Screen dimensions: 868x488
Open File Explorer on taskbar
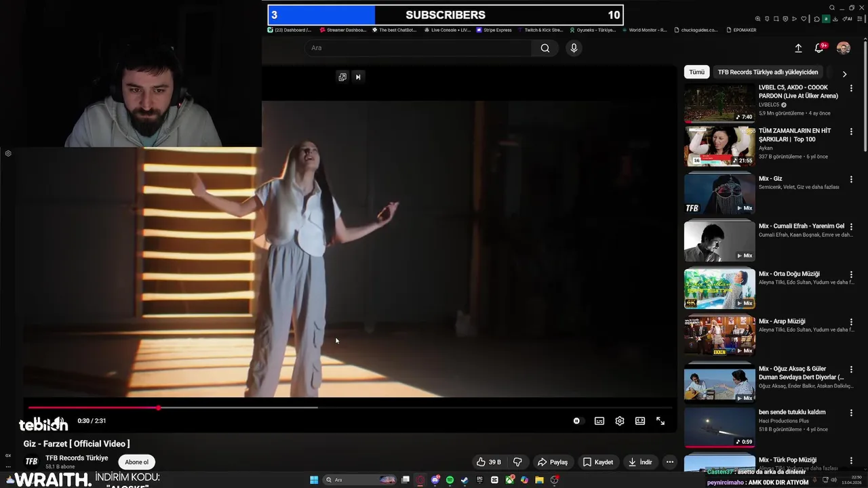click(x=539, y=480)
